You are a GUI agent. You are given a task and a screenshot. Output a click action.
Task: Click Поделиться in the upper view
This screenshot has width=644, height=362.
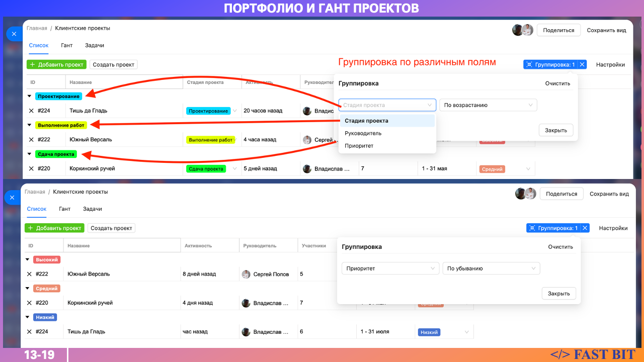558,30
